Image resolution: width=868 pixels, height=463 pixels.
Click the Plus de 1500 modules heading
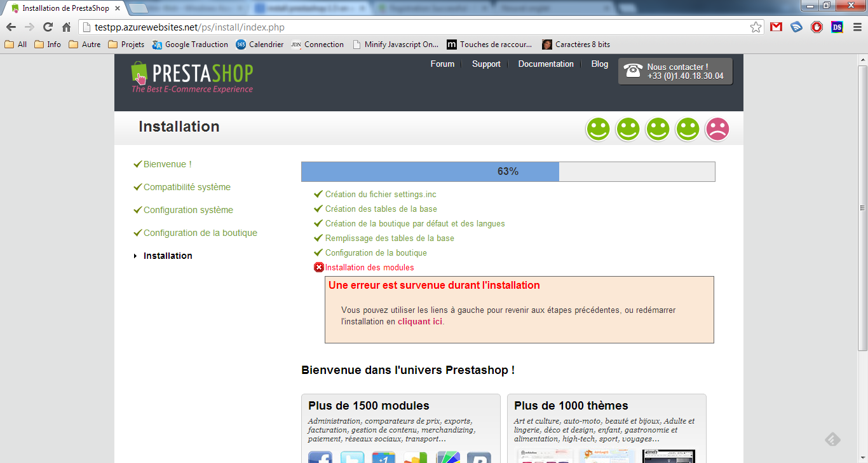point(369,406)
